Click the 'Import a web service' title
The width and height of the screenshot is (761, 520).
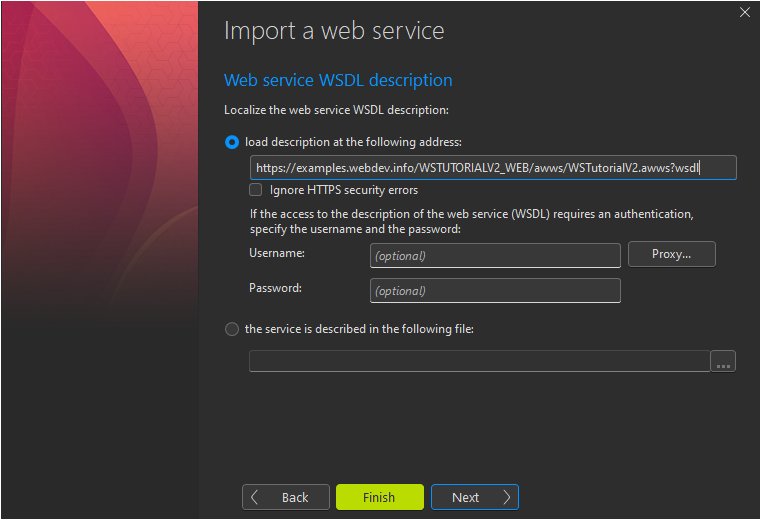[x=334, y=31]
